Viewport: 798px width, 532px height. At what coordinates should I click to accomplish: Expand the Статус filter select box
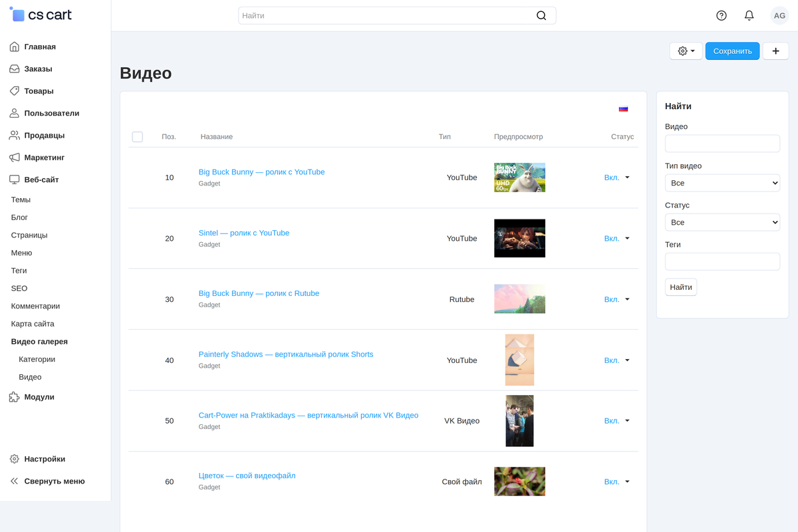(x=722, y=222)
